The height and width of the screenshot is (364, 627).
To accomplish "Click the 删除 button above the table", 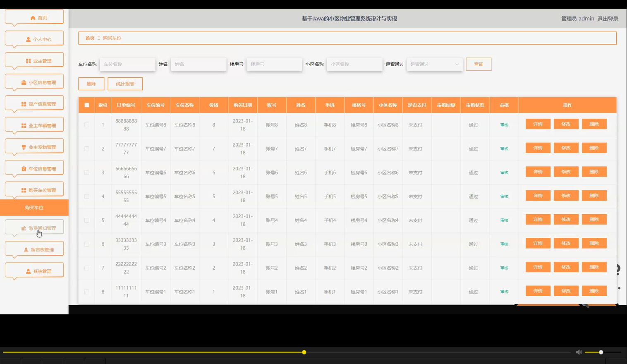I will [91, 84].
